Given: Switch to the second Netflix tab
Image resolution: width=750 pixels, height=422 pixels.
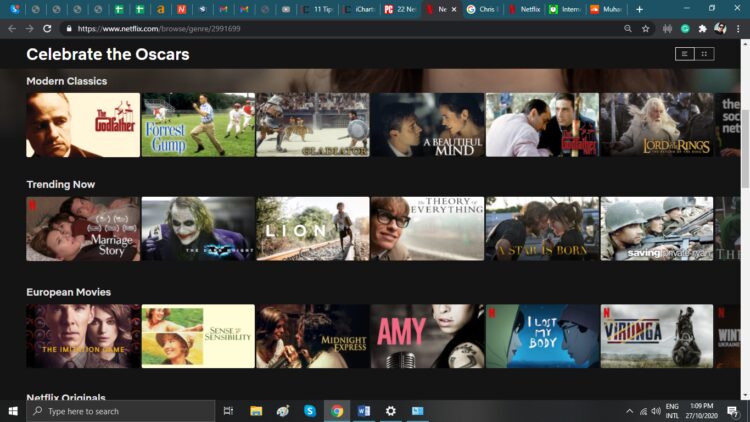Looking at the screenshot, I should (x=524, y=9).
